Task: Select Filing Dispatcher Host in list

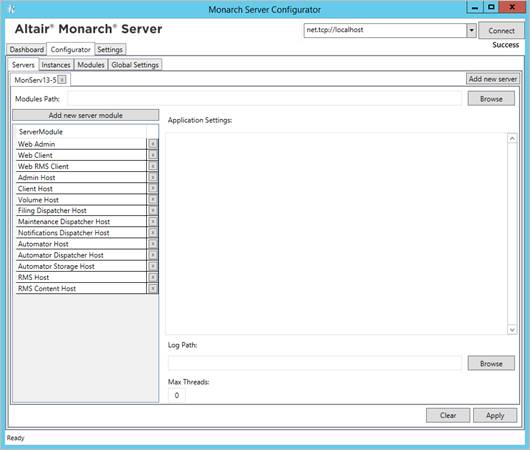Action: pyautogui.click(x=81, y=211)
